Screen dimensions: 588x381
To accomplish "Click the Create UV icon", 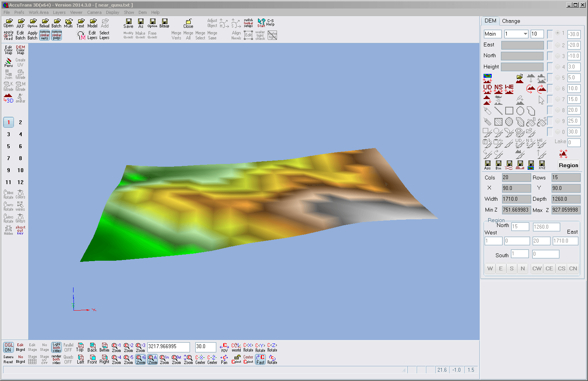I will coord(20,62).
